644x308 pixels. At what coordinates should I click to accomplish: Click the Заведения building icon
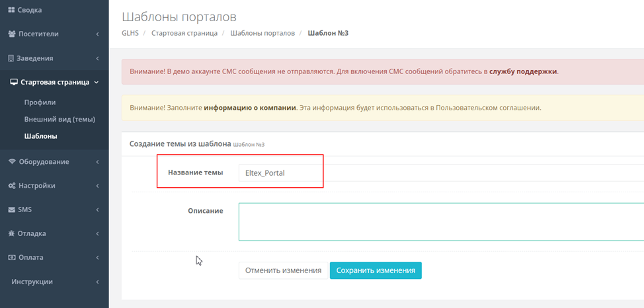[x=11, y=58]
